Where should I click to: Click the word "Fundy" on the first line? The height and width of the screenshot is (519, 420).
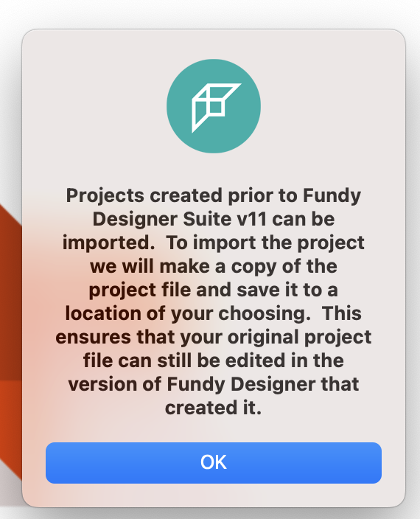pyautogui.click(x=332, y=195)
